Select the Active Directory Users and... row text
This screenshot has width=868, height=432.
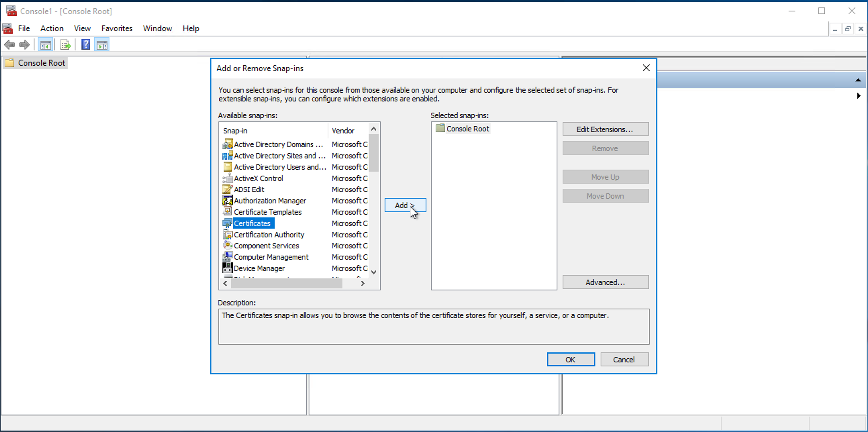(280, 167)
